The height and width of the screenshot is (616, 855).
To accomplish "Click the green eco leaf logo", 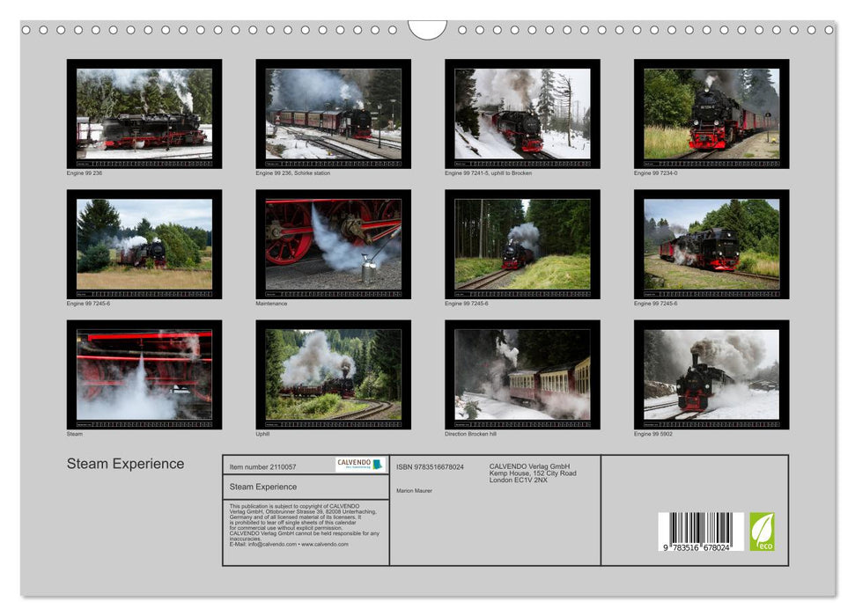I will click(762, 532).
